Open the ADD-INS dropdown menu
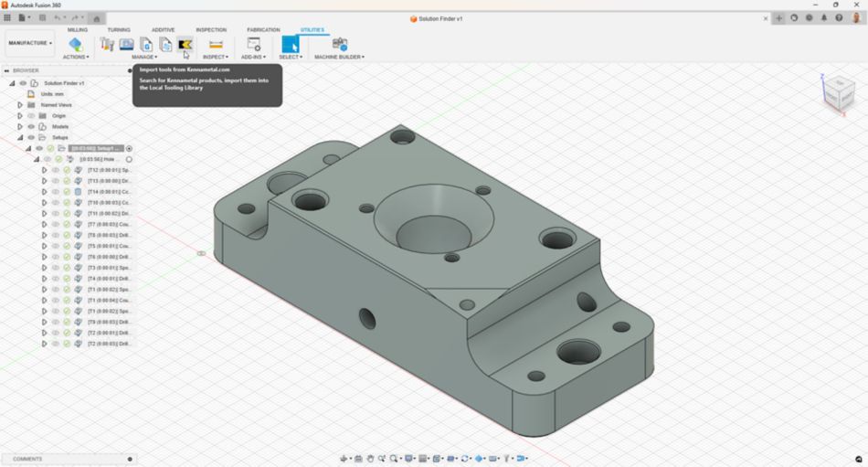This screenshot has height=467, width=868. coord(253,57)
